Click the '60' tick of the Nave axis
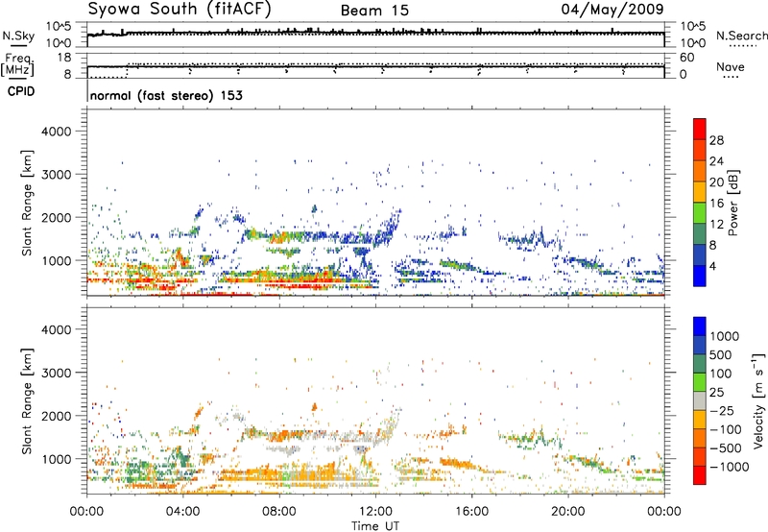The height and width of the screenshot is (532, 768). pyautogui.click(x=686, y=58)
